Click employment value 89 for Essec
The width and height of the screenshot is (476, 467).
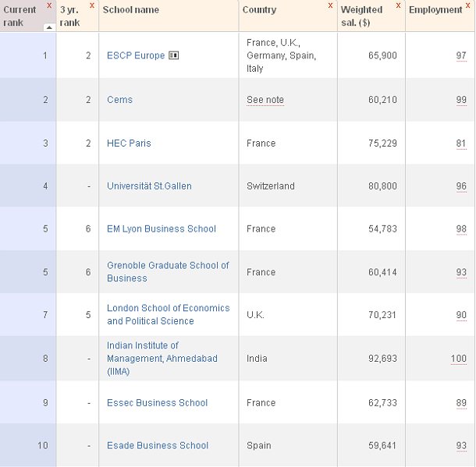pyautogui.click(x=461, y=403)
